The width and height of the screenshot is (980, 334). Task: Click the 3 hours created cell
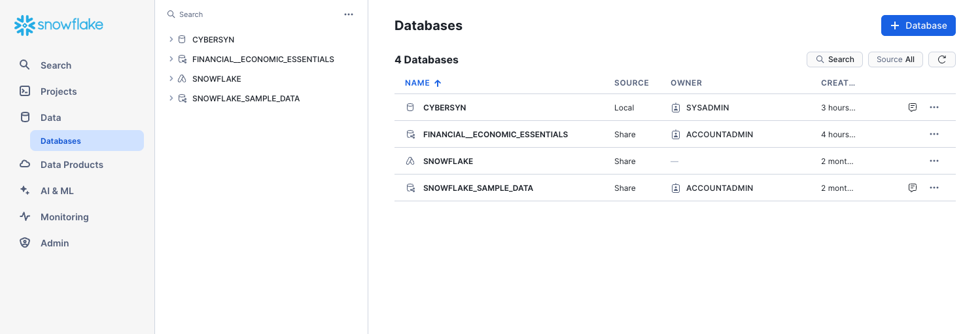[838, 108]
